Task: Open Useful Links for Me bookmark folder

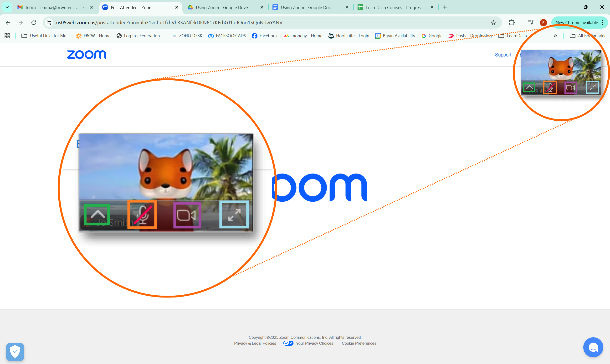Action: pyautogui.click(x=46, y=36)
